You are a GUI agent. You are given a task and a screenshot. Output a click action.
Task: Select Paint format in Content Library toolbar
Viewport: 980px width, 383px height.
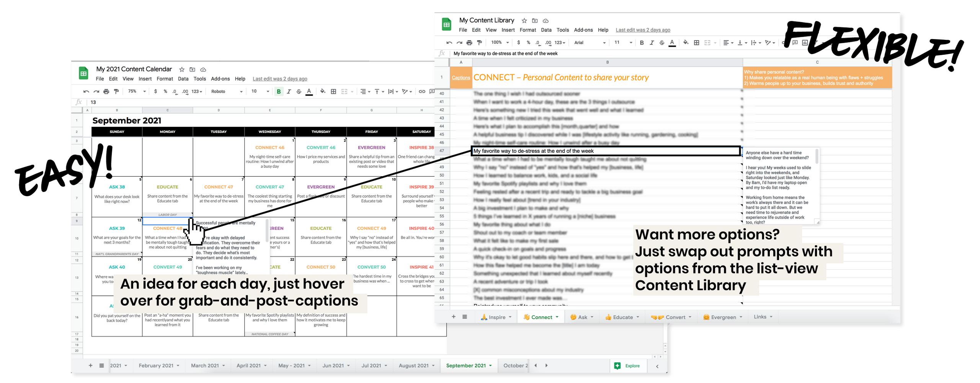tap(479, 43)
